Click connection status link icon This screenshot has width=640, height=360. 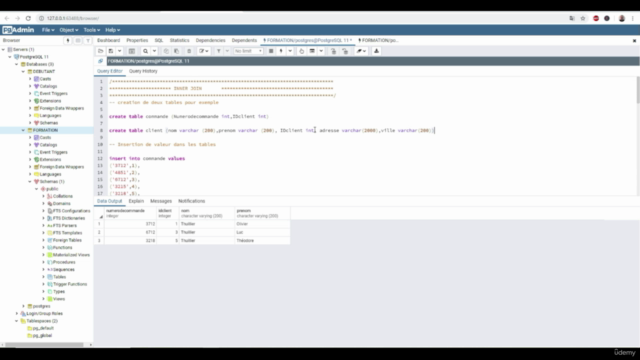[100, 61]
